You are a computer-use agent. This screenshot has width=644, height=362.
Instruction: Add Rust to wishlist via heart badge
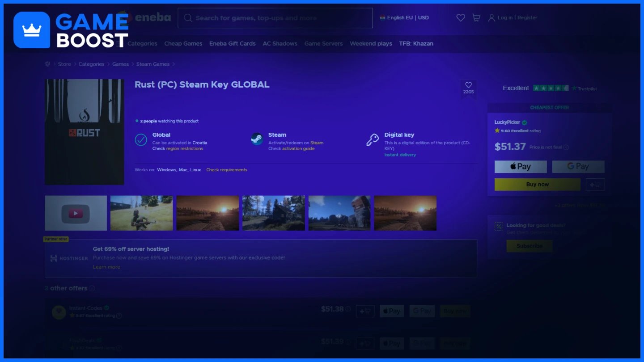(468, 88)
